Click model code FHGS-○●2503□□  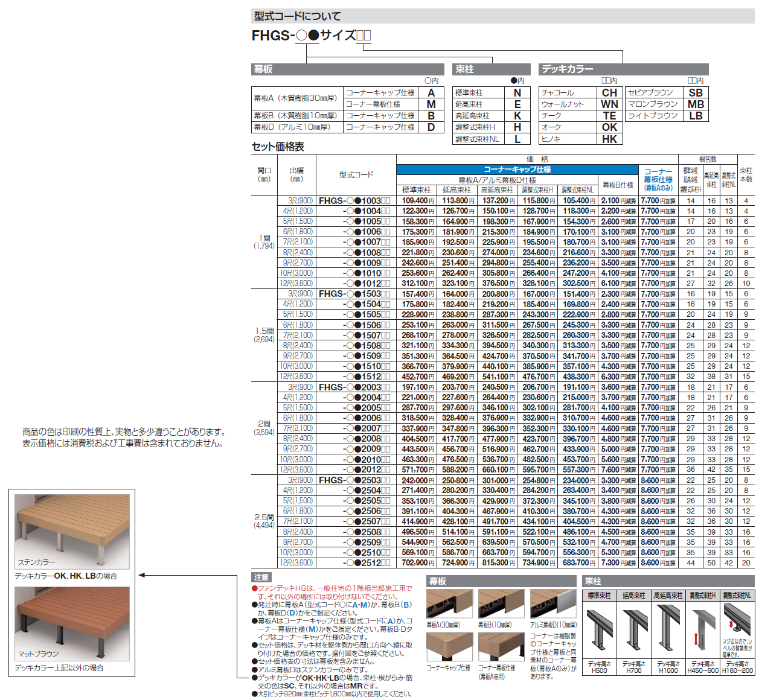354,480
